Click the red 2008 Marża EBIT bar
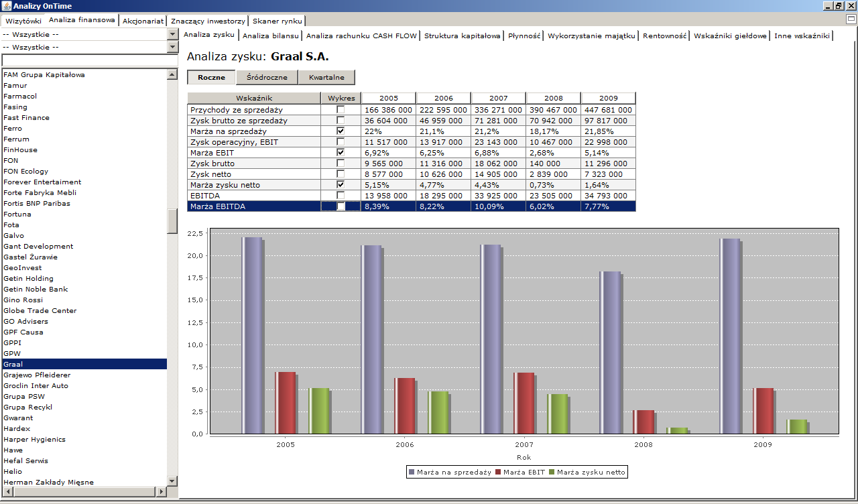Screen dimensions: 858x504 [643, 422]
